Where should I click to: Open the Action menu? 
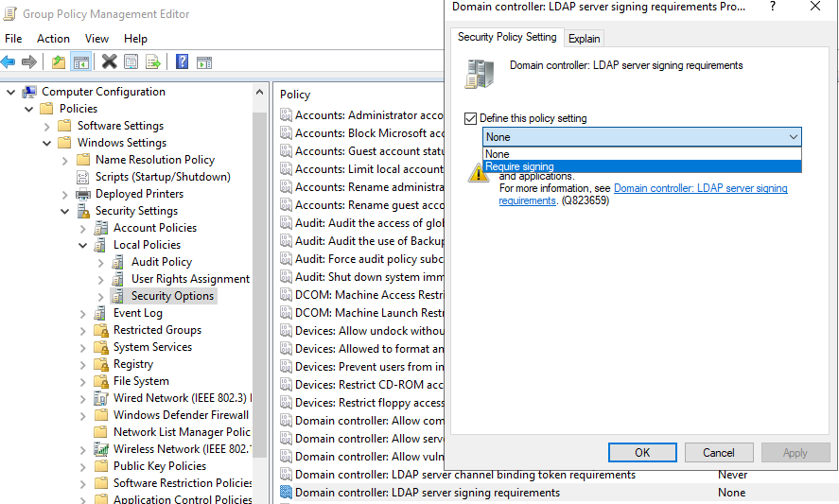pos(53,39)
